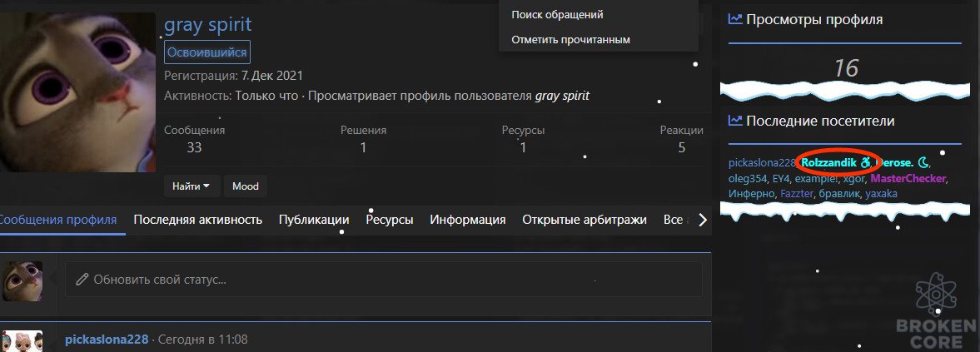The width and height of the screenshot is (980, 352).
Task: Open the Информация tab
Action: coord(467,220)
